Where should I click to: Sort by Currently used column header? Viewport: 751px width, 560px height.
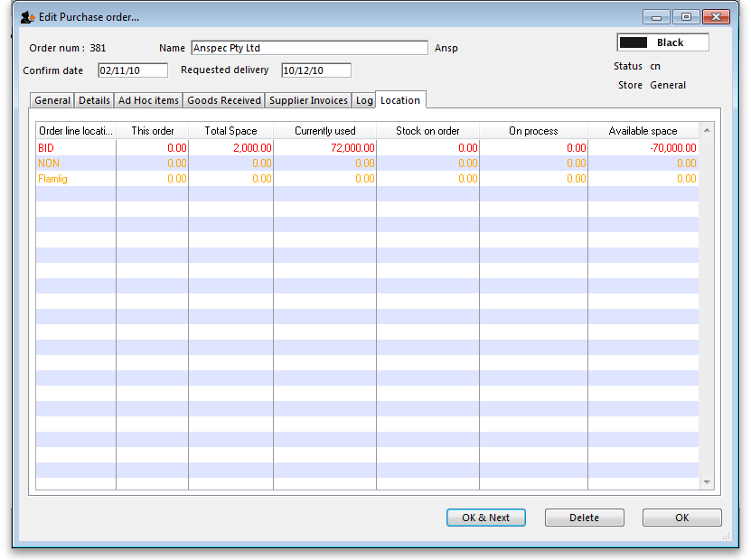tap(324, 131)
